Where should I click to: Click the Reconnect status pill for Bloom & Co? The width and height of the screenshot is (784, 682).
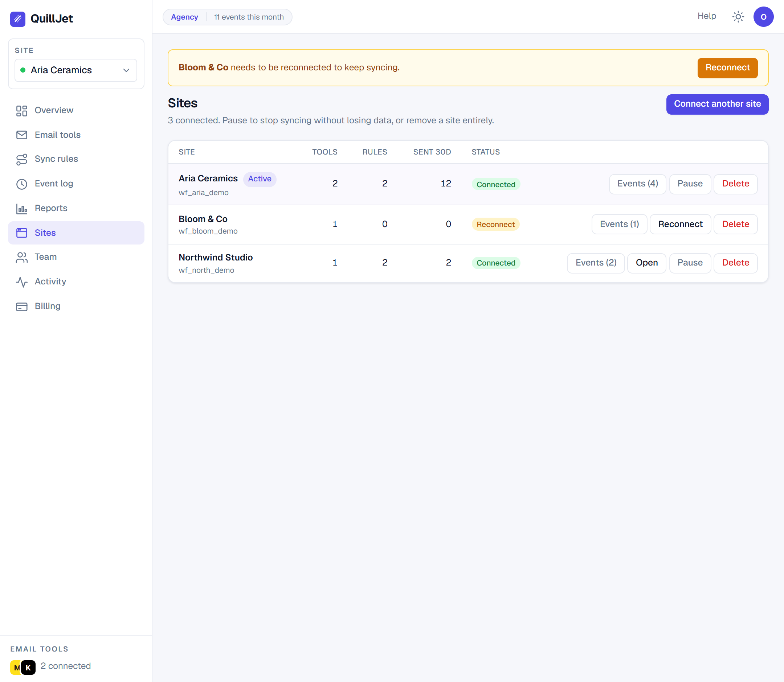point(495,225)
